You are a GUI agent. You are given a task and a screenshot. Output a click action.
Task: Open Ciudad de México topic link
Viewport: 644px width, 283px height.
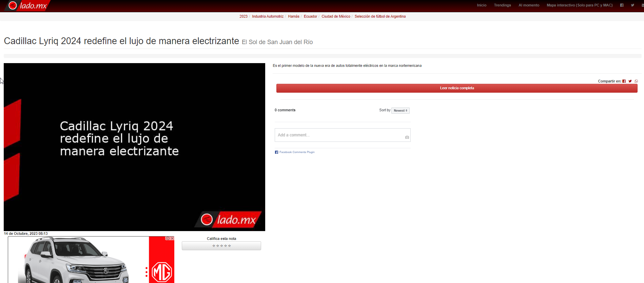tap(336, 16)
